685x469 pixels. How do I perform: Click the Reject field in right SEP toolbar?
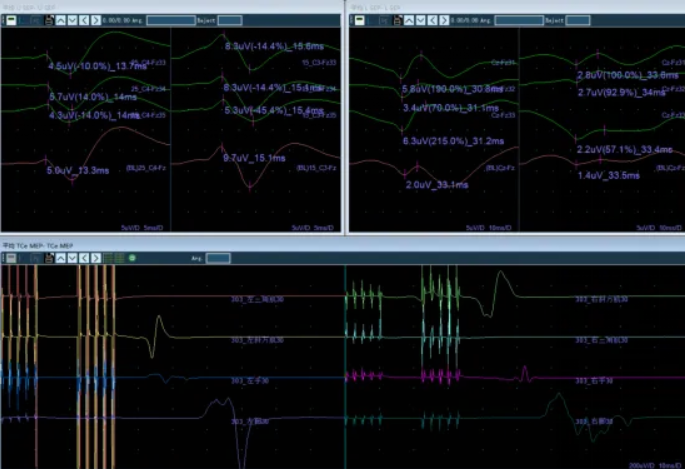point(578,20)
